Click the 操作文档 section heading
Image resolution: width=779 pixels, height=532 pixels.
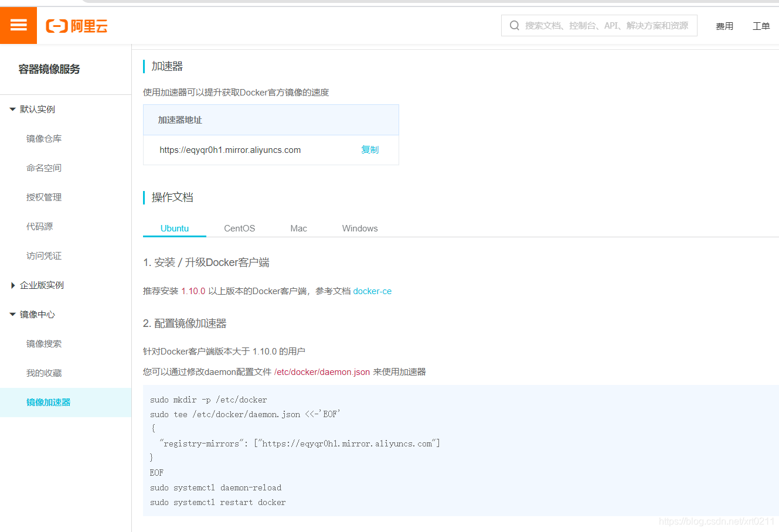172,197
